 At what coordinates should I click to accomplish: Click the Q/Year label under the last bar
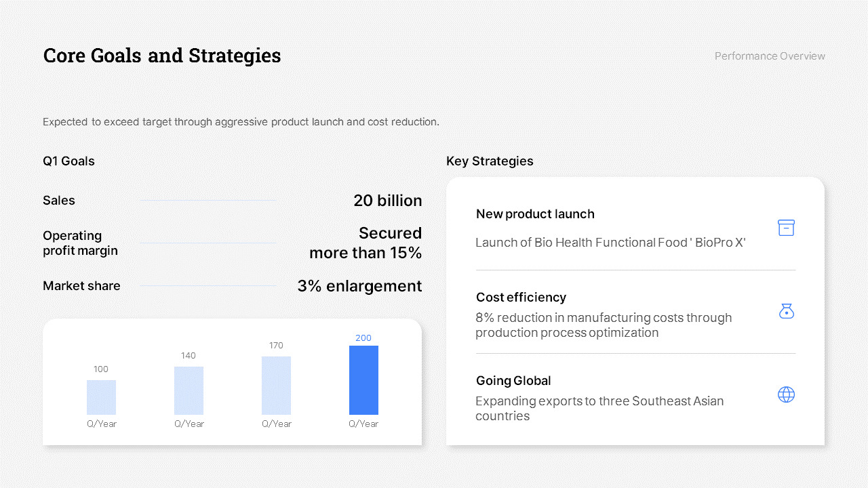pyautogui.click(x=363, y=424)
